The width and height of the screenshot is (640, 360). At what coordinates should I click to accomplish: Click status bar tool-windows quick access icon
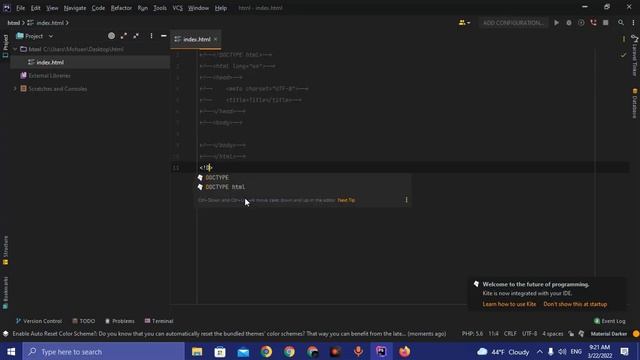(5, 333)
